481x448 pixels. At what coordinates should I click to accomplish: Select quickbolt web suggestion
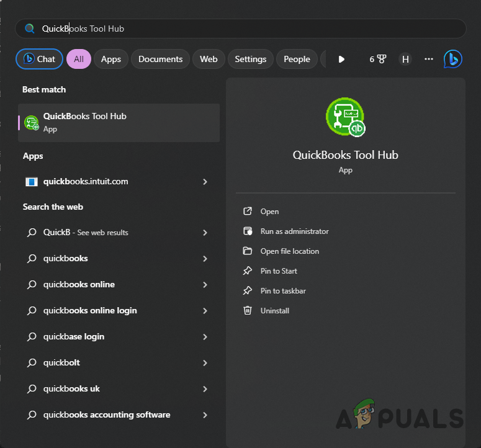[119, 363]
